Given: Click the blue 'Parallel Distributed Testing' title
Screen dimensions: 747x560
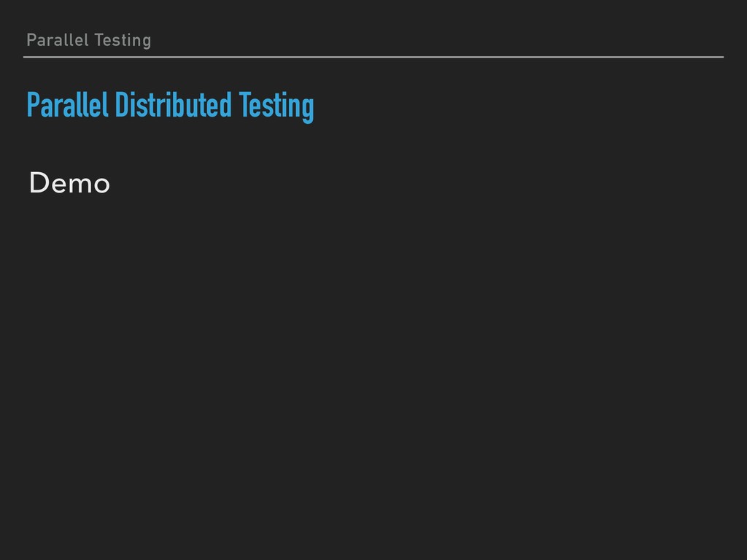Looking at the screenshot, I should click(x=170, y=106).
